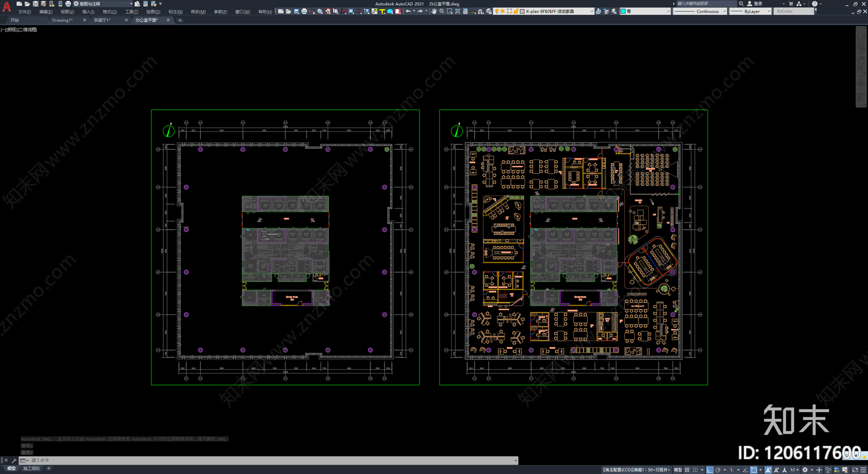Click the command line input field

tap(271, 460)
